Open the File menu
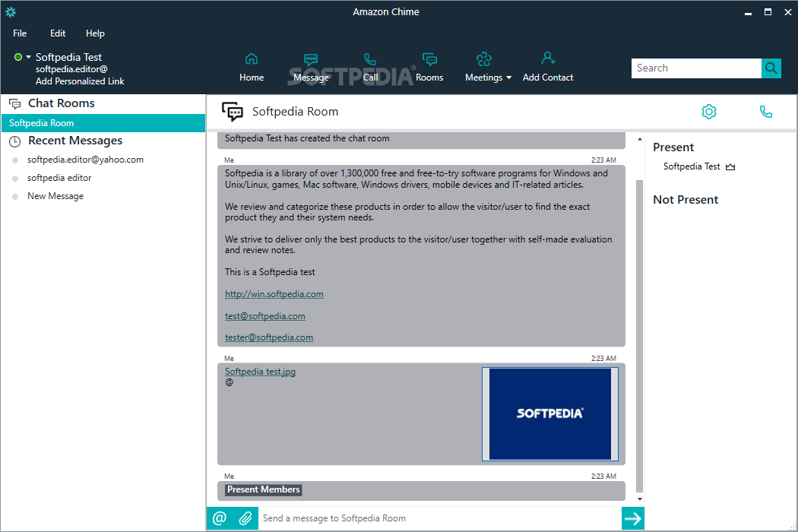The width and height of the screenshot is (798, 532). click(20, 33)
